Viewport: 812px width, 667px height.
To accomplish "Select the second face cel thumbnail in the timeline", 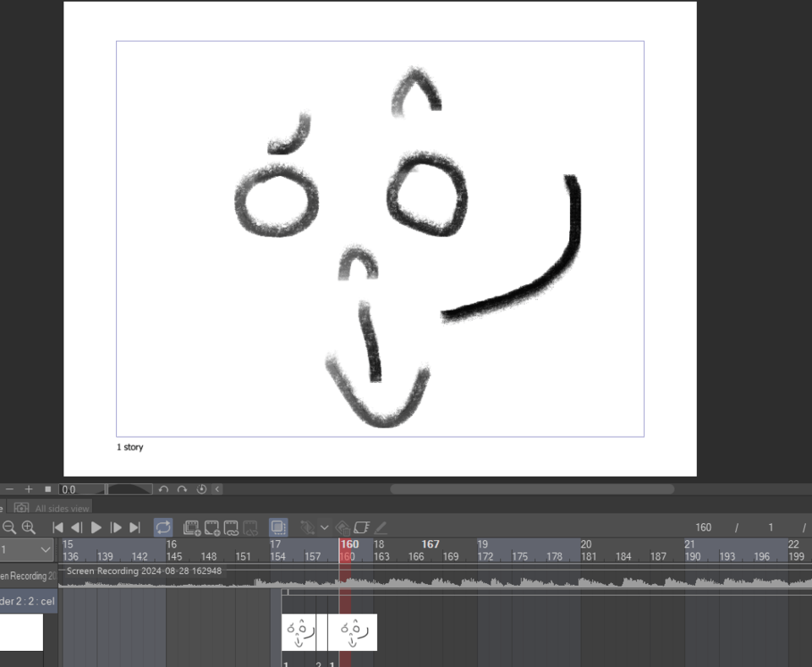I will click(x=354, y=631).
